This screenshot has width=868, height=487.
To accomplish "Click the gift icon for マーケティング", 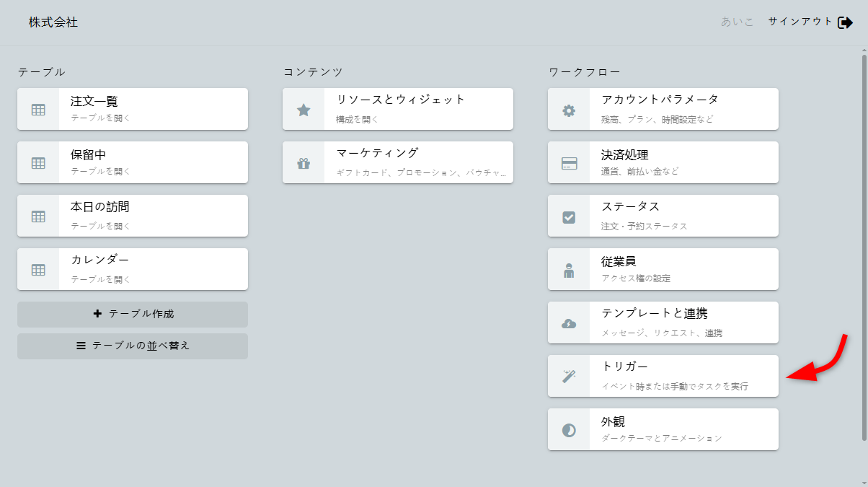I will click(x=304, y=163).
